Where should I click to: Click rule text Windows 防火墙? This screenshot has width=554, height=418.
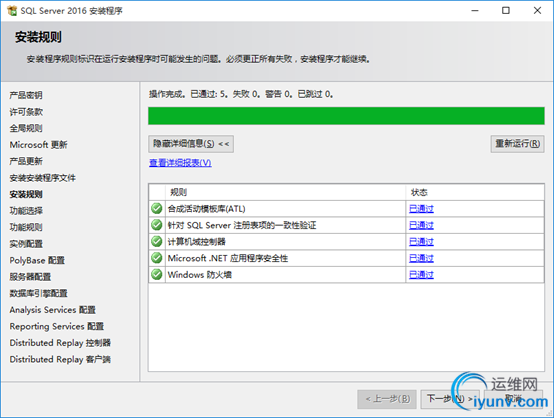[200, 275]
